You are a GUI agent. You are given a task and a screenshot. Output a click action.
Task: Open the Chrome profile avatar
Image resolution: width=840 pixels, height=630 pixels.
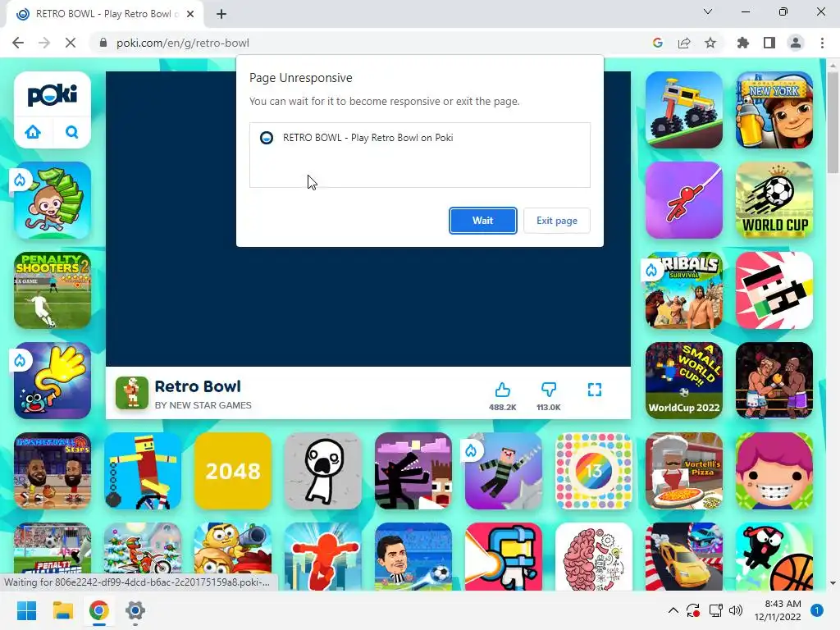(x=796, y=43)
